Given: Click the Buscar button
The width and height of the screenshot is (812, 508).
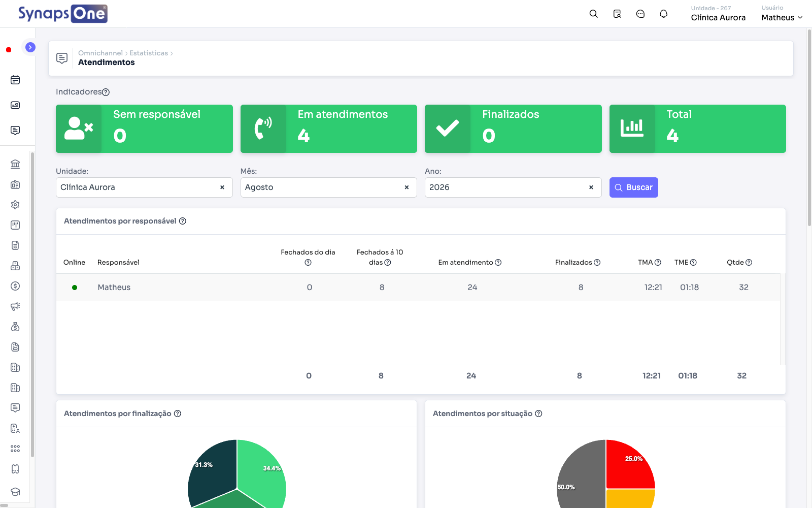Looking at the screenshot, I should point(634,187).
